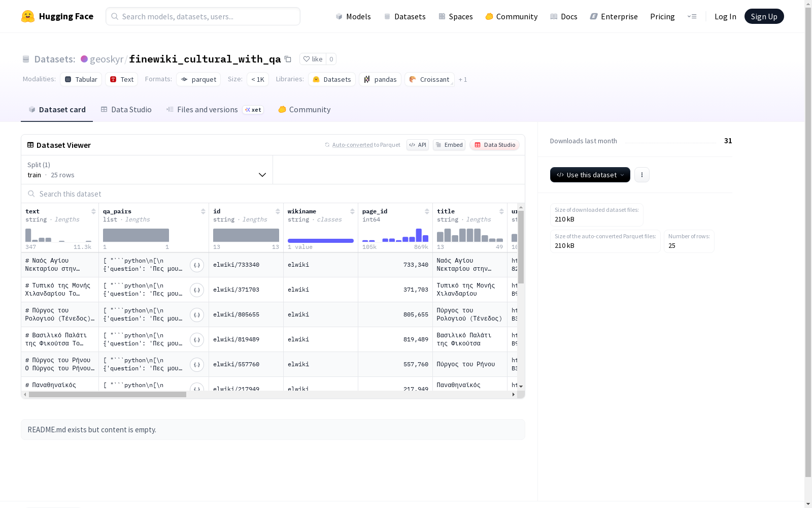Click the Datasets library tag

click(332, 79)
